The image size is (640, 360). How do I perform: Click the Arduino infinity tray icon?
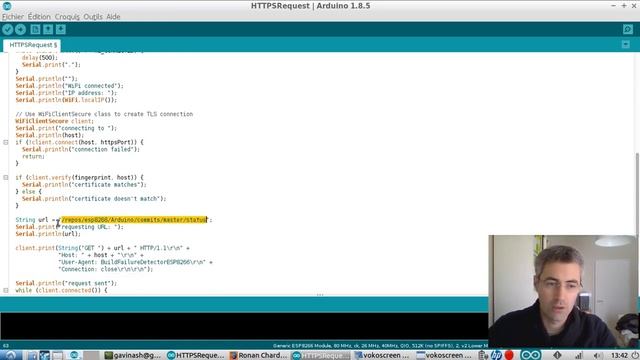point(531,355)
